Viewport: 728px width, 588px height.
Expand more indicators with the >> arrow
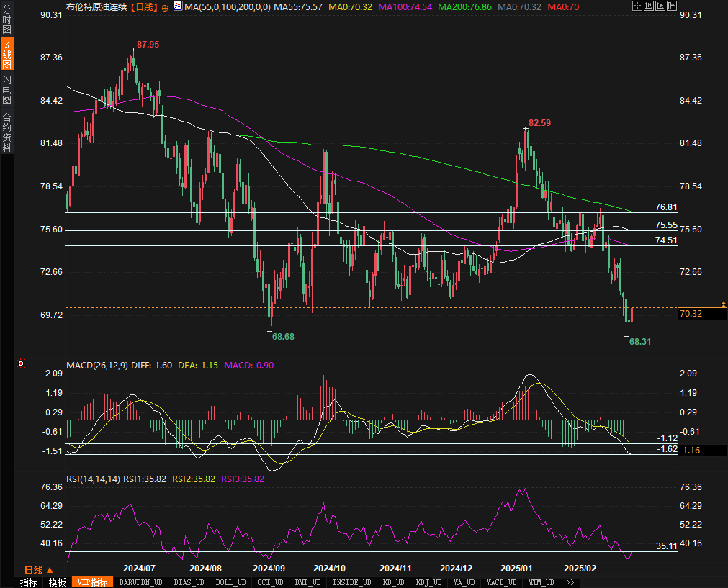click(x=570, y=582)
